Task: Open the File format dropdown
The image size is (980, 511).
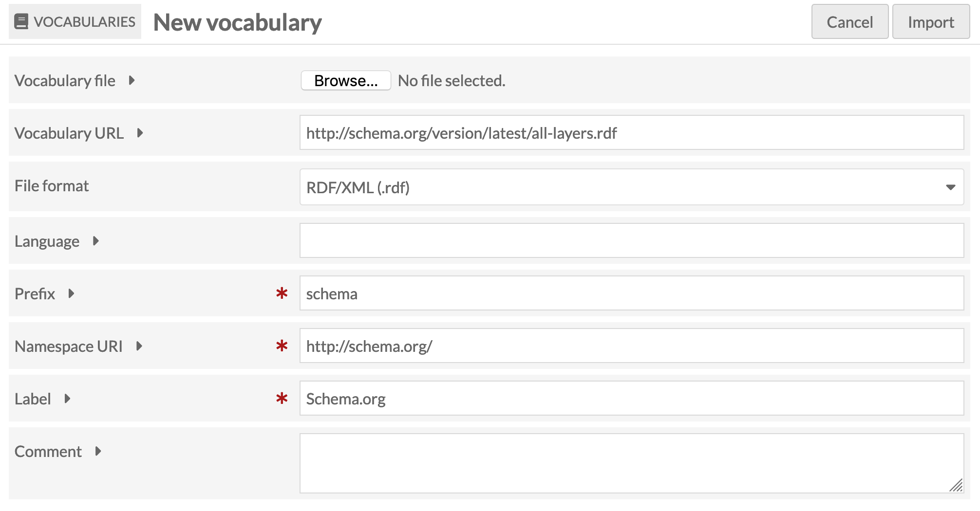Action: pos(632,187)
